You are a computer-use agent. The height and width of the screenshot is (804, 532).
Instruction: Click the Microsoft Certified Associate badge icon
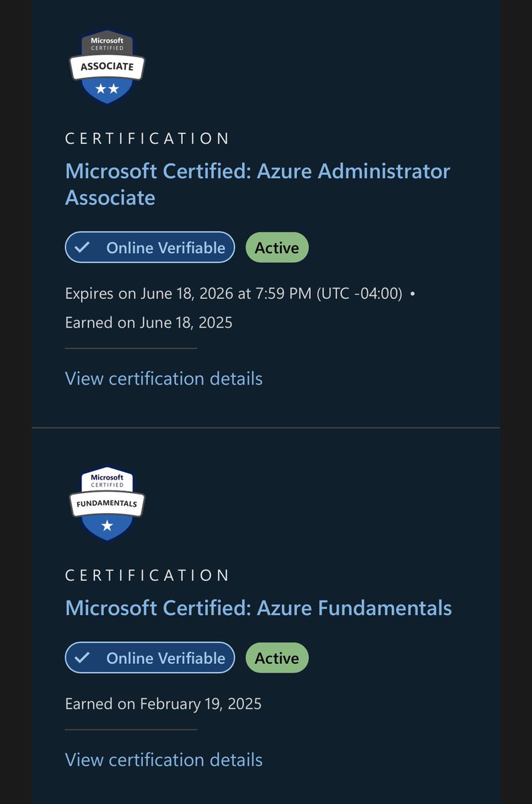coord(107,67)
